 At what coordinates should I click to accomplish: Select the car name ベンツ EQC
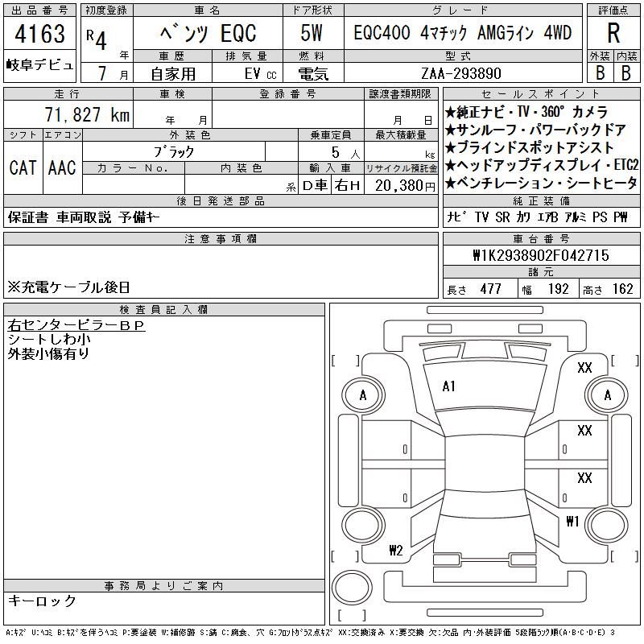pyautogui.click(x=208, y=33)
